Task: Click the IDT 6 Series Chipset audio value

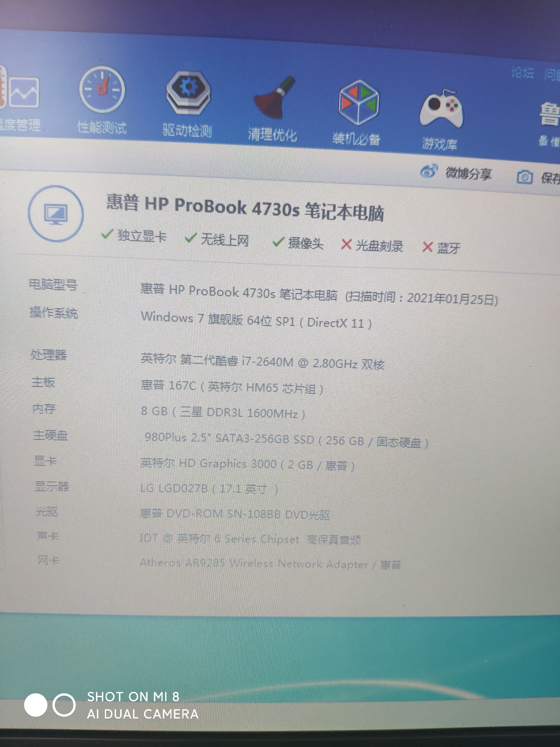Action: pos(250,539)
